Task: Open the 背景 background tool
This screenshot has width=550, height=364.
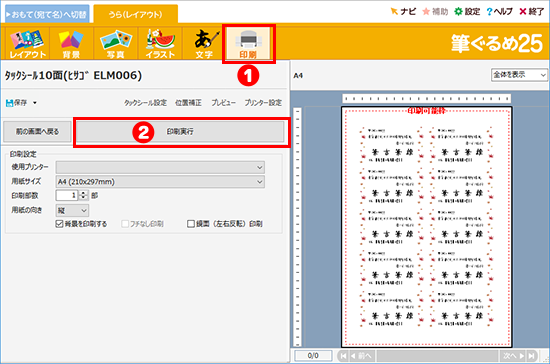Action: [71, 43]
